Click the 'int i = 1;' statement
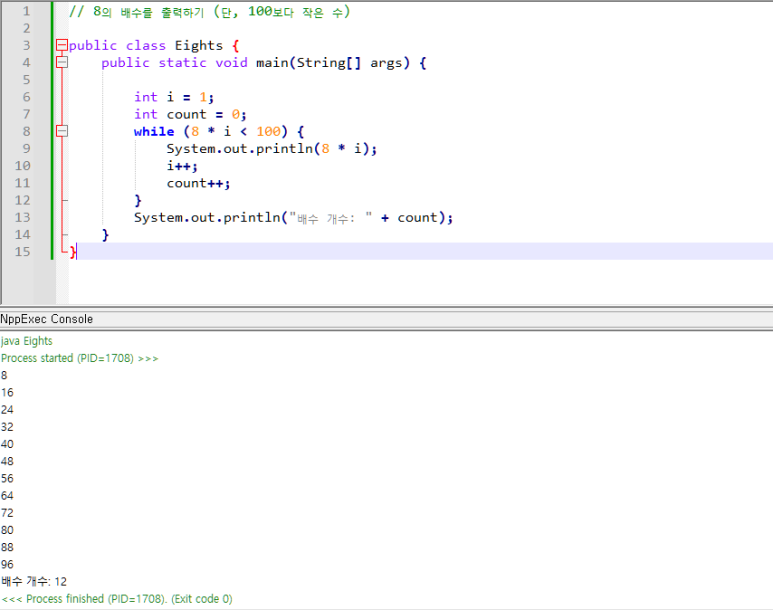Viewport: 773px width, 610px height. 174,97
